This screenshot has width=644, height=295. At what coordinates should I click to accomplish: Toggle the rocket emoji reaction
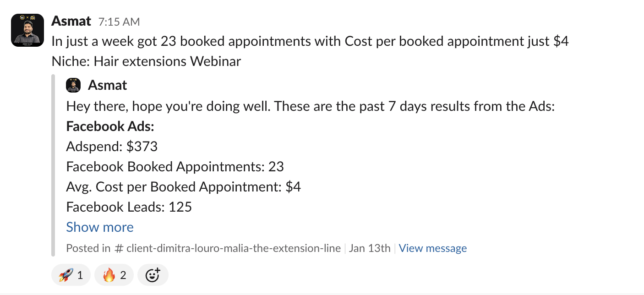(x=71, y=275)
